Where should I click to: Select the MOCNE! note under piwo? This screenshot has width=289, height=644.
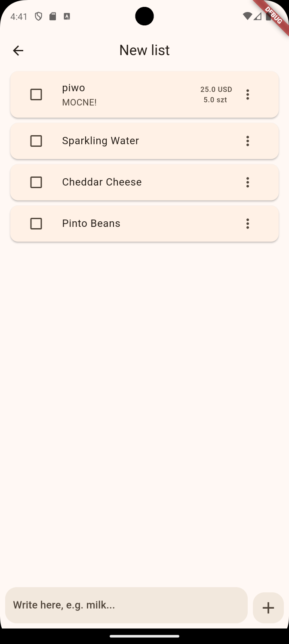[x=79, y=102]
